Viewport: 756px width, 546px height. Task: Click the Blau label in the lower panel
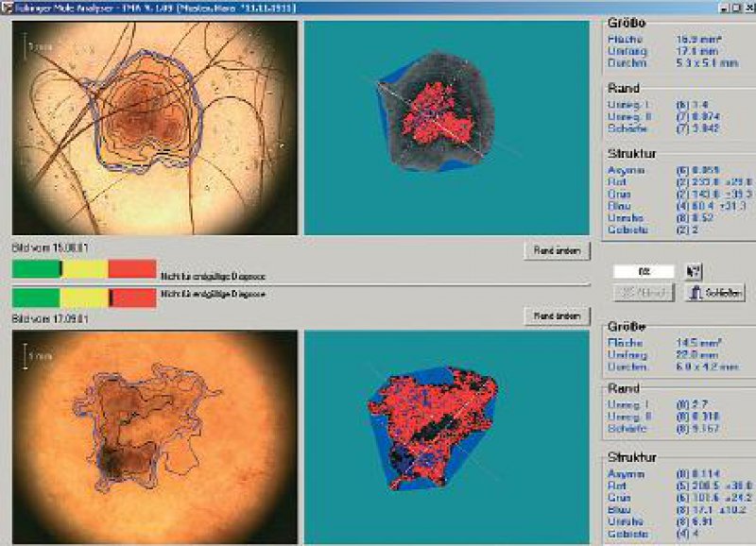click(619, 510)
